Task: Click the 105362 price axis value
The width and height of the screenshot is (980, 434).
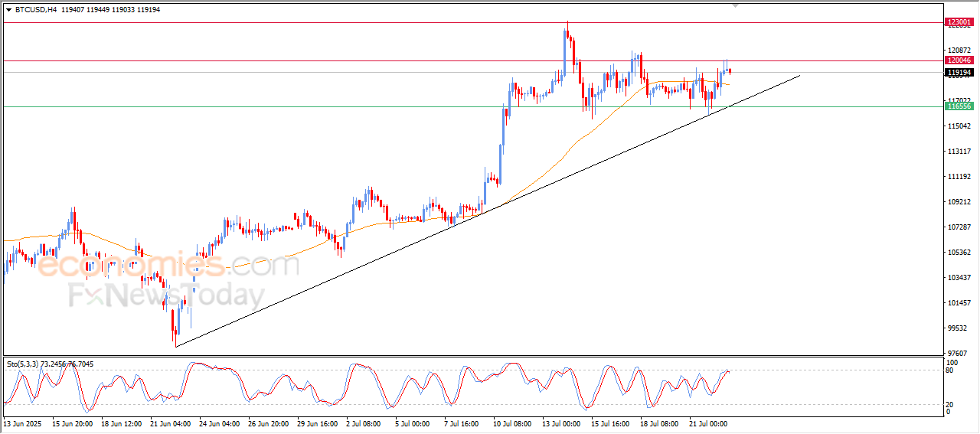Action: click(x=959, y=252)
